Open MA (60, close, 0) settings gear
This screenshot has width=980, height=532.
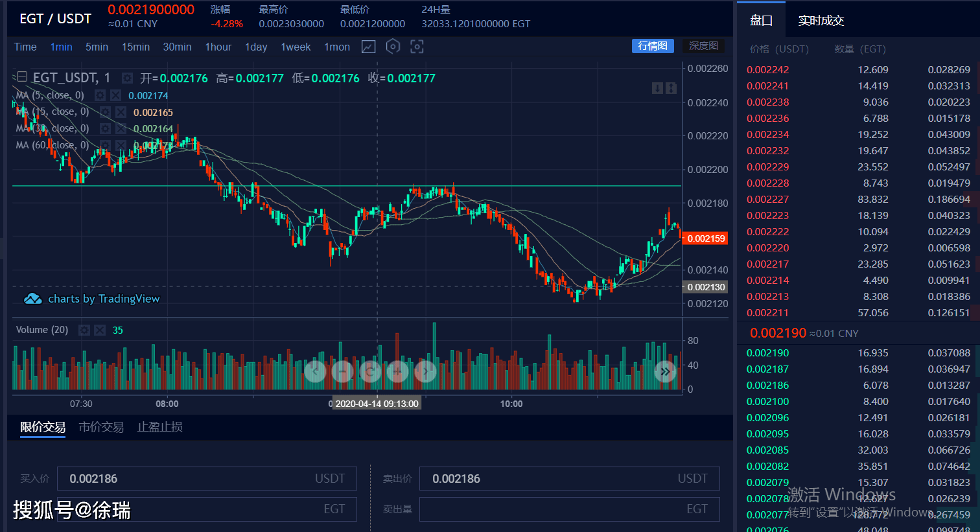[106, 145]
